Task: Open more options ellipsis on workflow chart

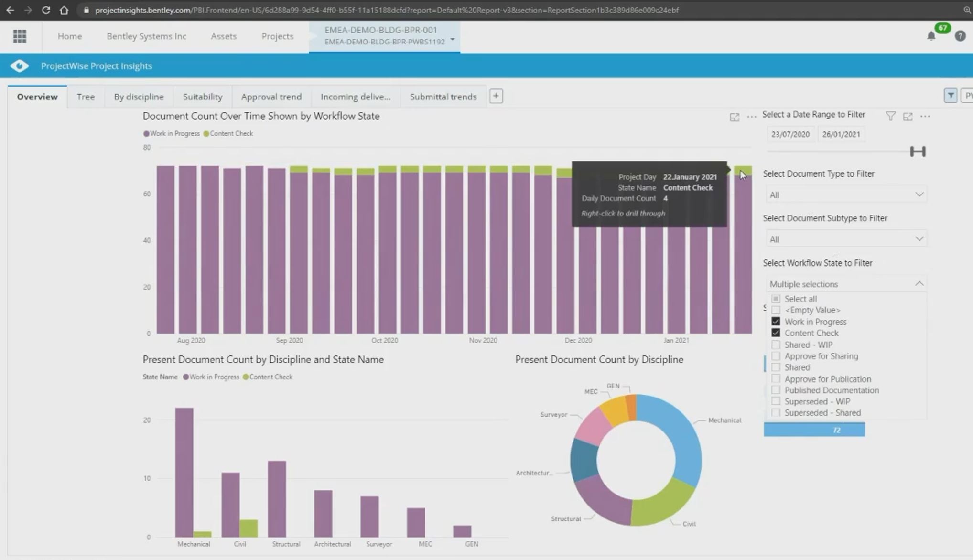Action: (751, 117)
